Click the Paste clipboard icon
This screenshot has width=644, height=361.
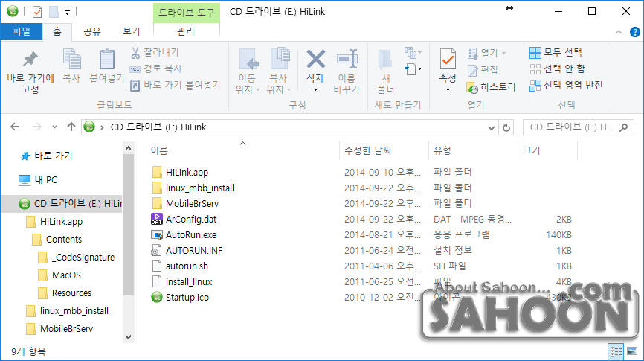107,59
